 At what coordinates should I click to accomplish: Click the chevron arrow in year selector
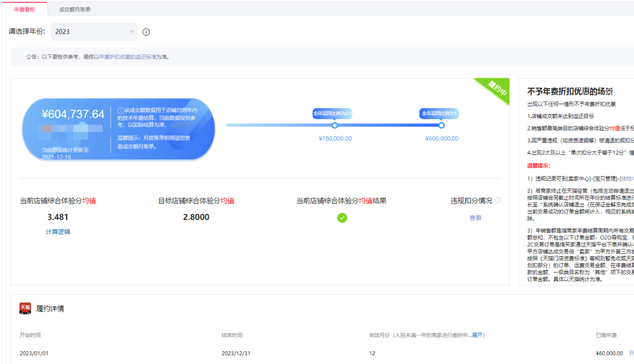[132, 32]
